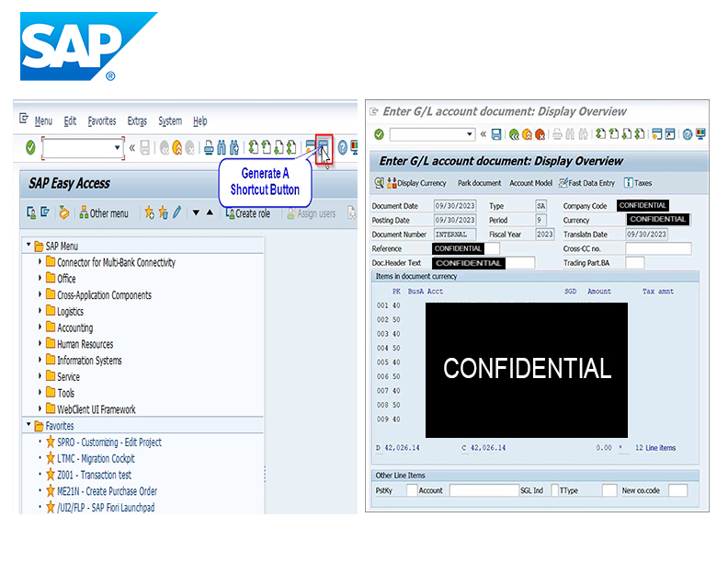The image size is (728, 563).
Task: Select favorite SPRO - Customizing - Edit Project
Action: (104, 442)
